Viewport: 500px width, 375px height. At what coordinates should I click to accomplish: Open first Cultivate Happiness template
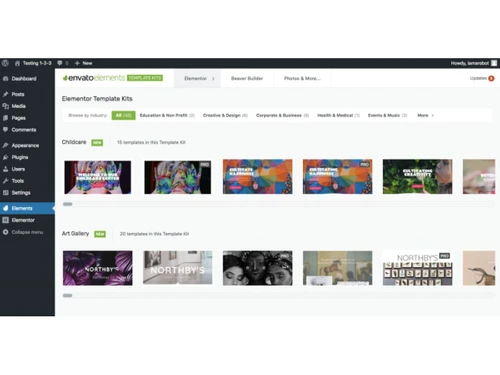(x=258, y=177)
